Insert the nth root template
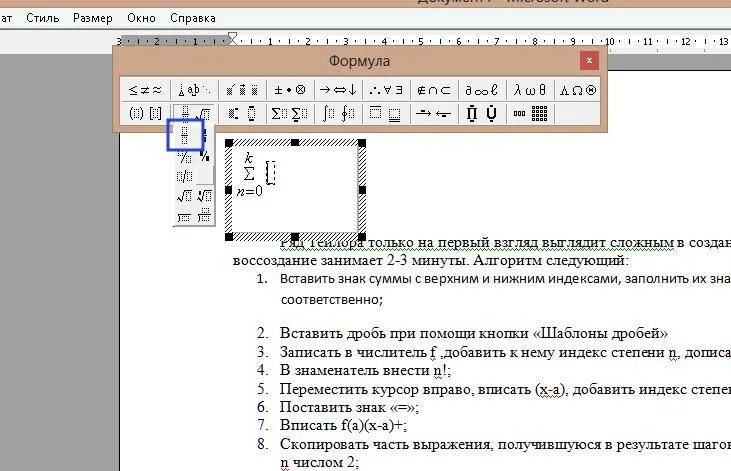The height and width of the screenshot is (471, 731). [205, 196]
